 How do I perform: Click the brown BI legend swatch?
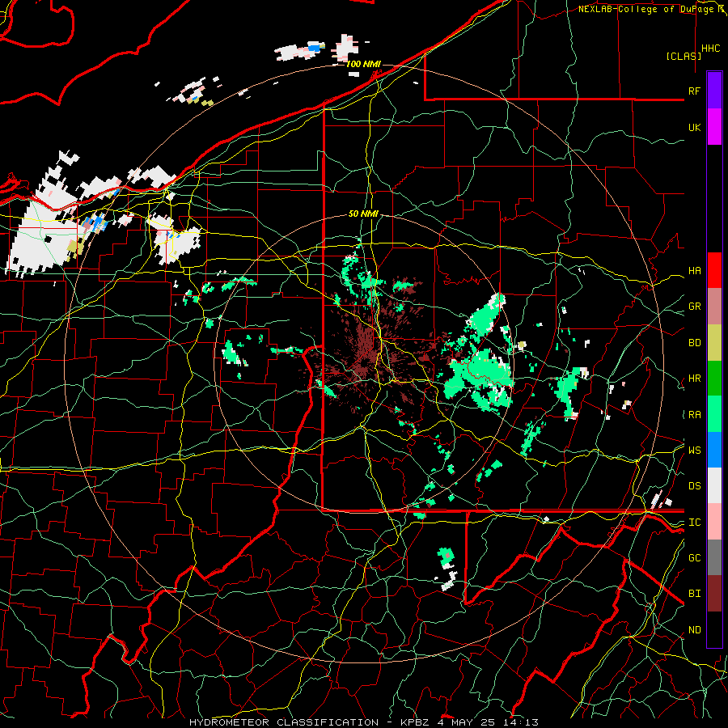pyautogui.click(x=714, y=594)
